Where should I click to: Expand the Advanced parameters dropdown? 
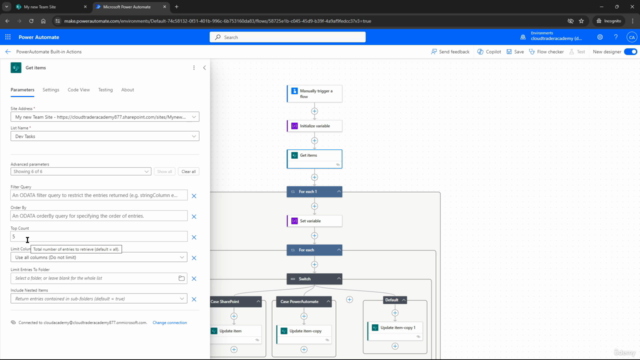(81, 171)
